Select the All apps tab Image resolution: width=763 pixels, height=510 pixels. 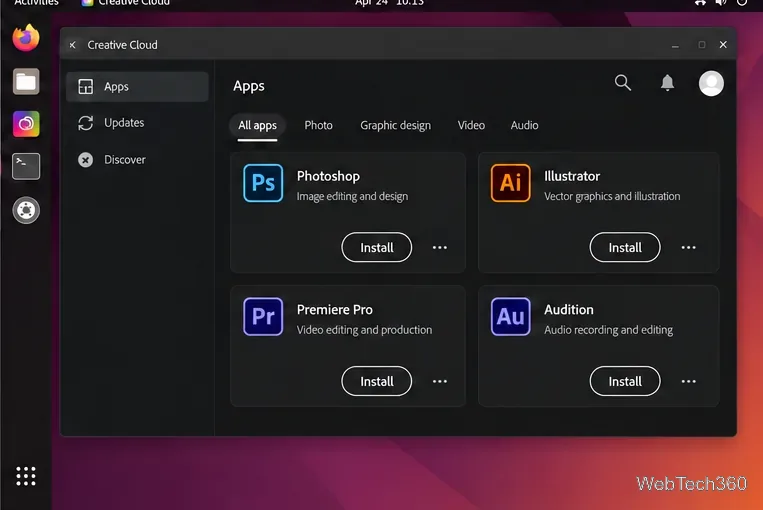pos(257,126)
